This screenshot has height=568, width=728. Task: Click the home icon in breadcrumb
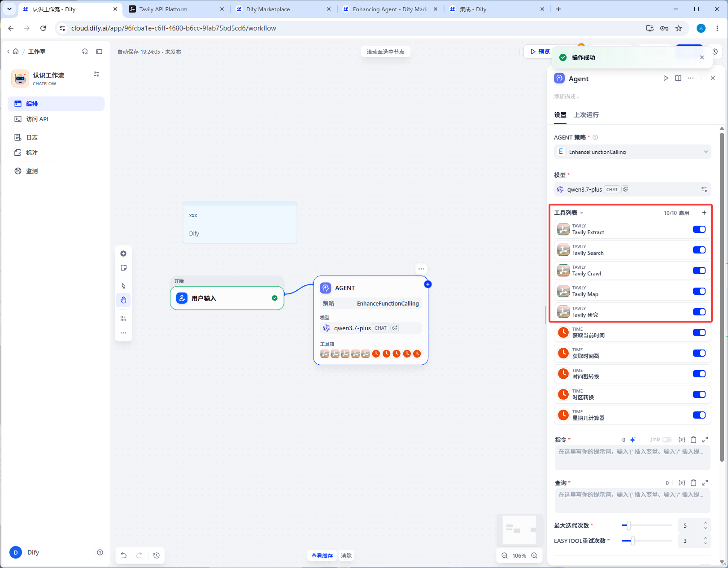point(16,52)
